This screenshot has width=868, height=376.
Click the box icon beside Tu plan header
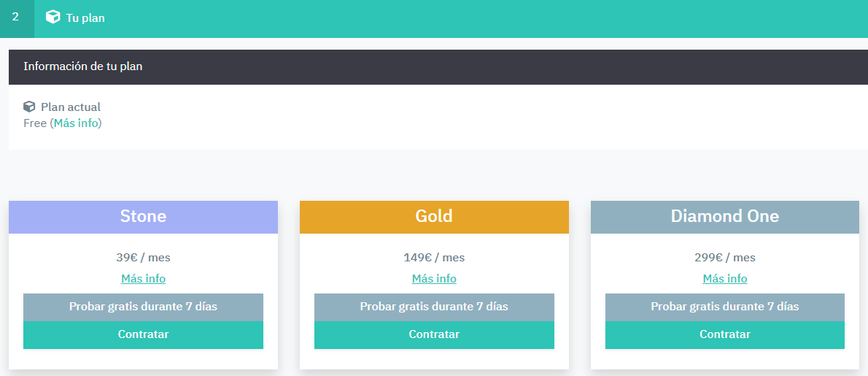[x=53, y=18]
